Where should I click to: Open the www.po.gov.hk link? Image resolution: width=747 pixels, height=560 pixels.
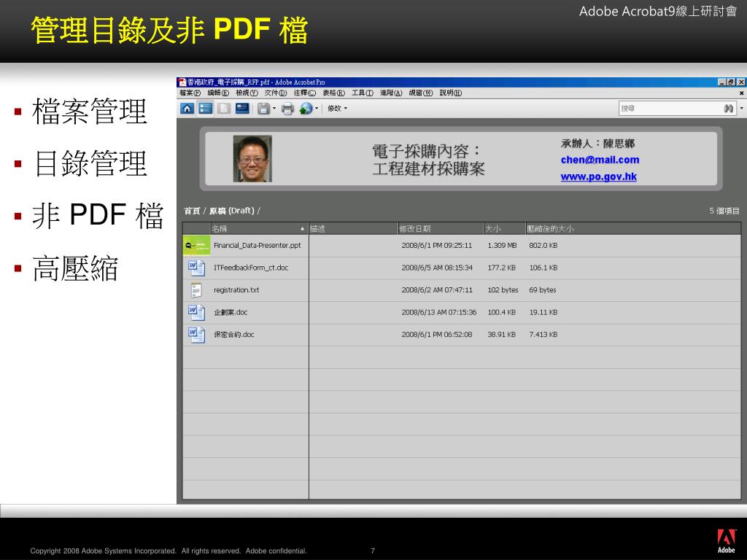point(599,176)
